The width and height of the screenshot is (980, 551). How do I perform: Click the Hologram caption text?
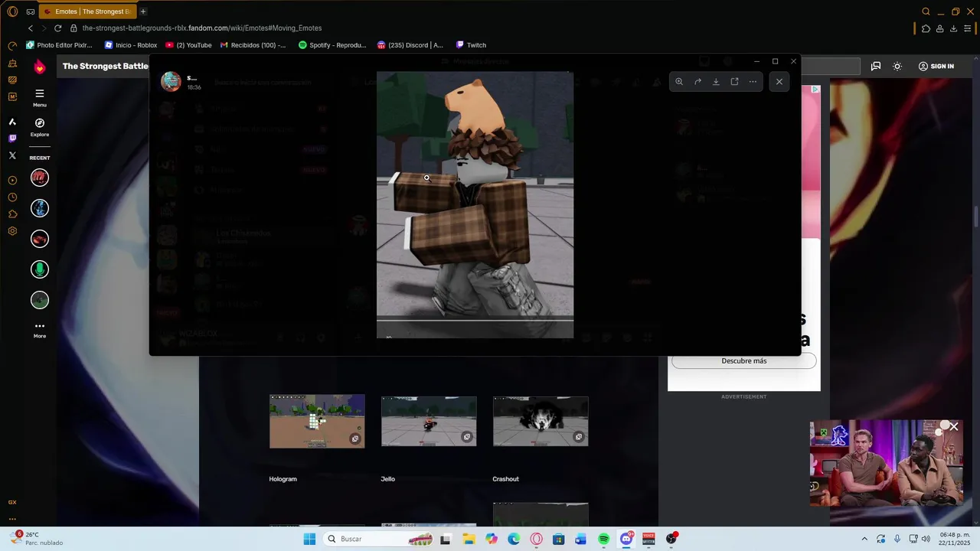point(283,479)
